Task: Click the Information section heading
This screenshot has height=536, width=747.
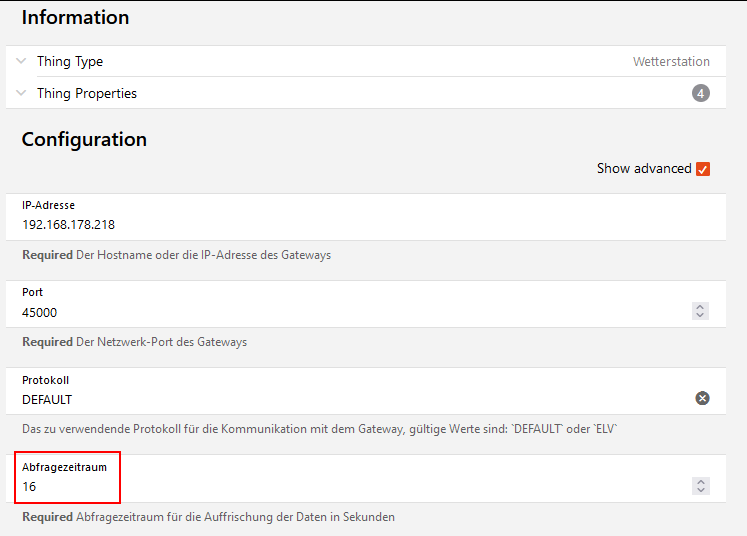Action: point(75,17)
